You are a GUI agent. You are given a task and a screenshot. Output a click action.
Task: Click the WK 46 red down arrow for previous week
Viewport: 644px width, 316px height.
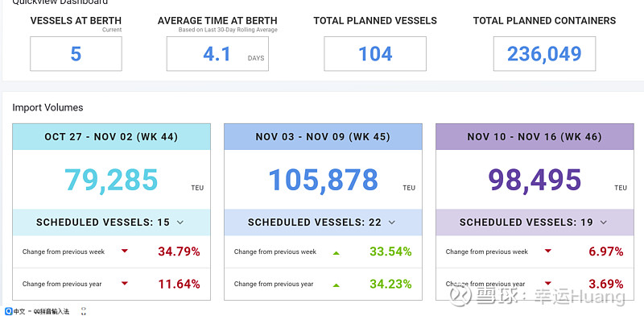point(548,251)
